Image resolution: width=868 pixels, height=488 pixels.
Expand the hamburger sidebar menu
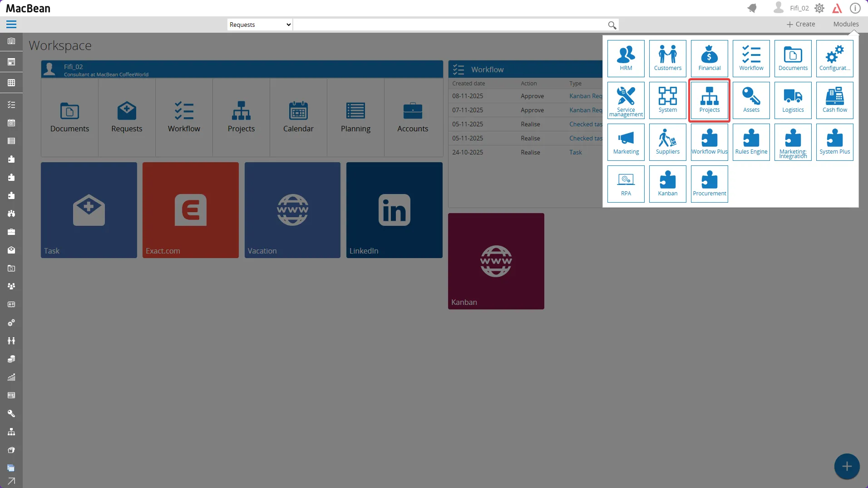pyautogui.click(x=11, y=25)
